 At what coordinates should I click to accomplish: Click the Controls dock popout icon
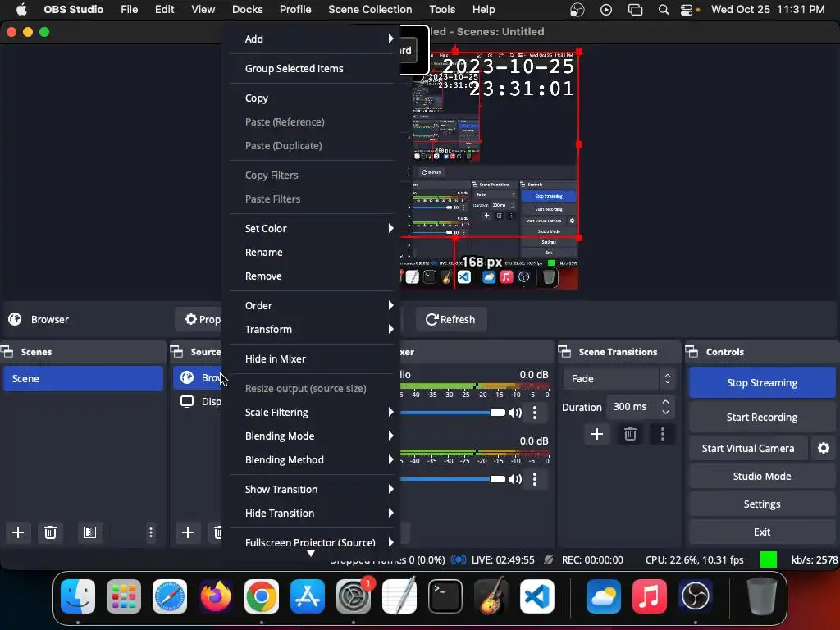pos(692,351)
